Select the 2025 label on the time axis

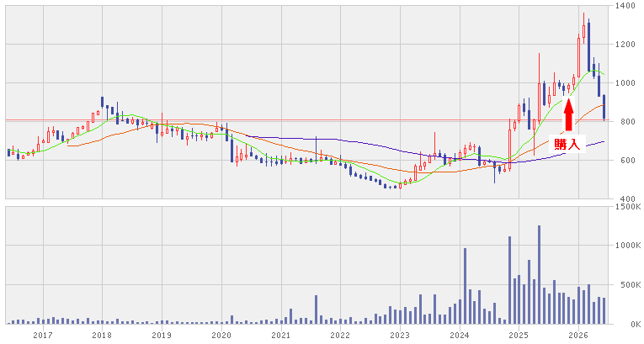pyautogui.click(x=519, y=336)
